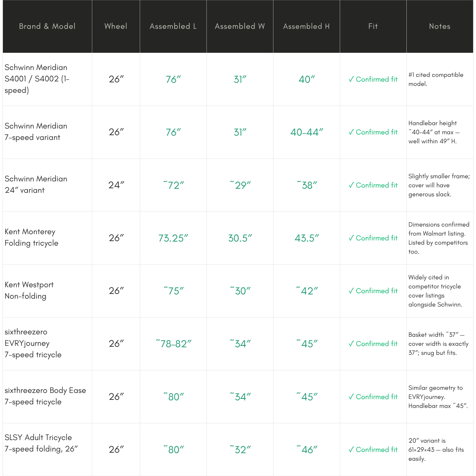This screenshot has width=476, height=476.
Task: Select the 24″ wheel size cell
Action: [116, 185]
